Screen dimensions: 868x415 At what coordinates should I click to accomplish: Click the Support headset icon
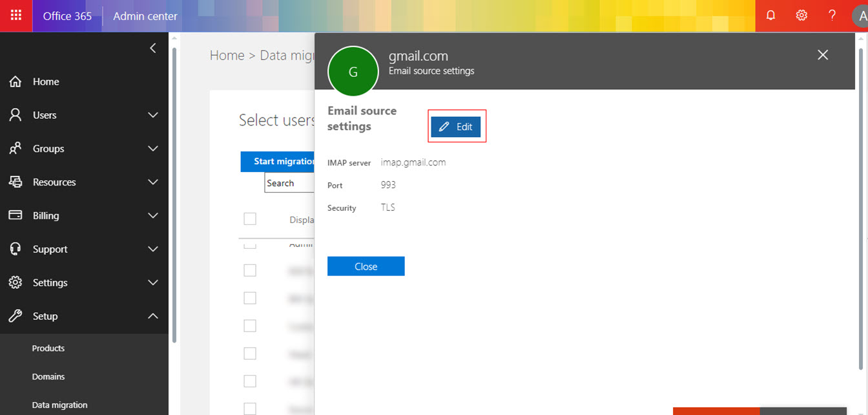(15, 249)
